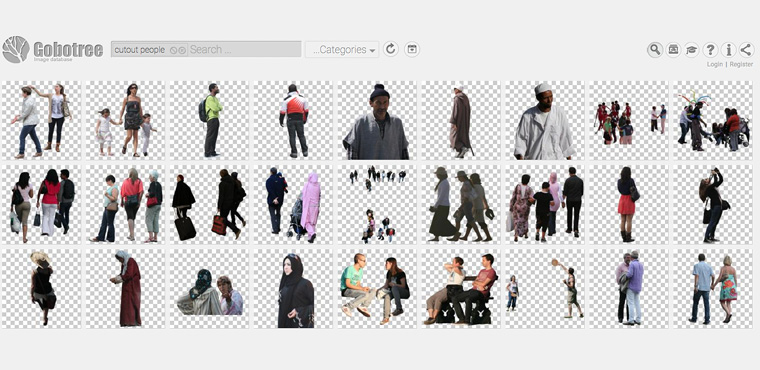The image size is (760, 370).
Task: Click the refresh/reload circular arrow icon
Action: click(x=391, y=49)
